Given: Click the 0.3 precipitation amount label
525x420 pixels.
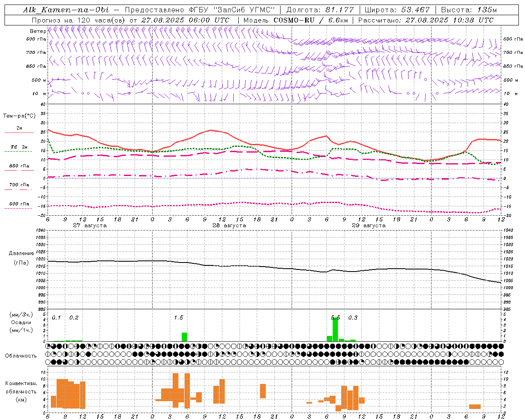Looking at the screenshot, I should coord(353,318).
